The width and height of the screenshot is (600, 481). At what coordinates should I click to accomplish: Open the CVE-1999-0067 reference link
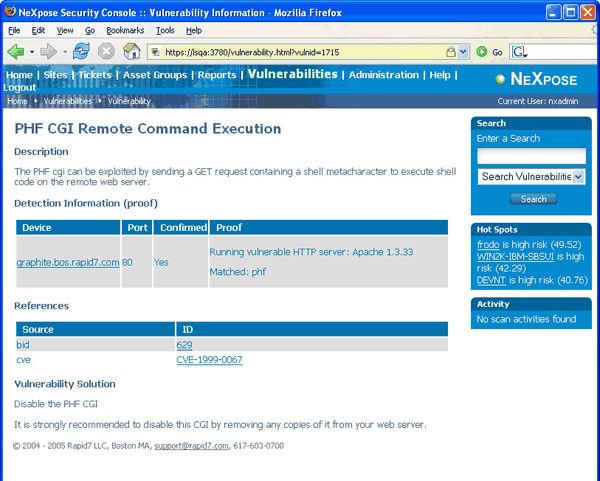coord(209,360)
